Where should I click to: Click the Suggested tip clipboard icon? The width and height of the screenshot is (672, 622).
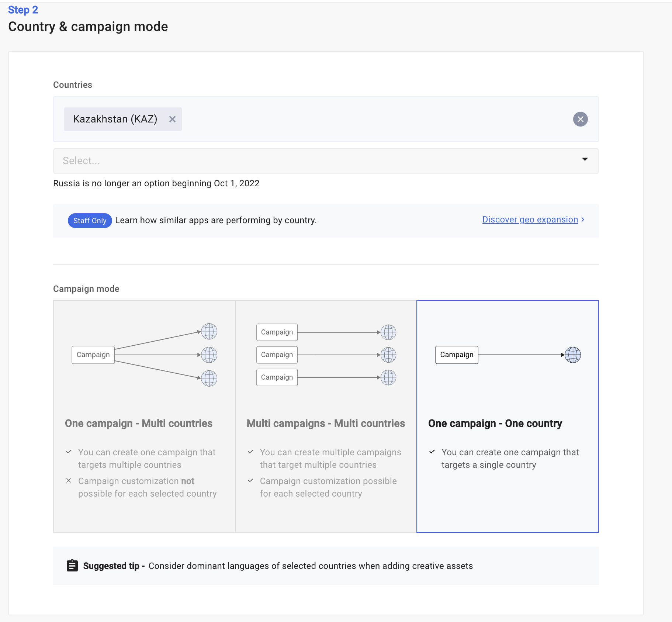click(x=72, y=566)
